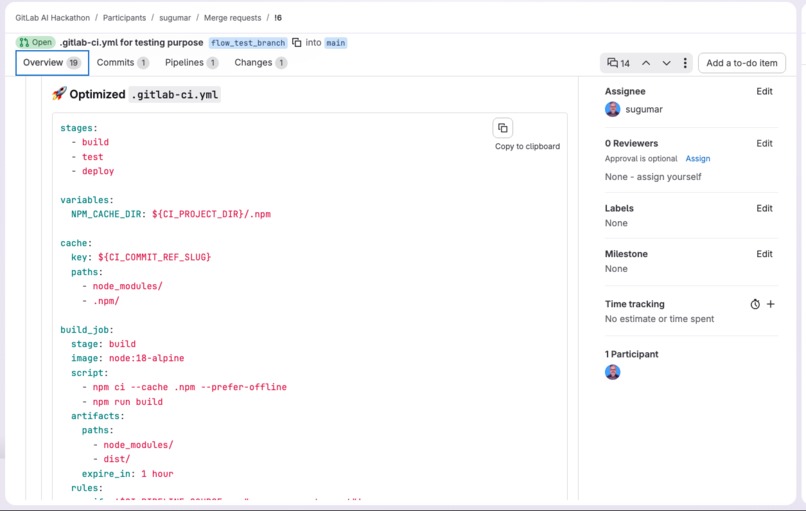806x511 pixels.
Task: Open GitLab AI Hackathon breadcrumb
Action: tap(52, 18)
